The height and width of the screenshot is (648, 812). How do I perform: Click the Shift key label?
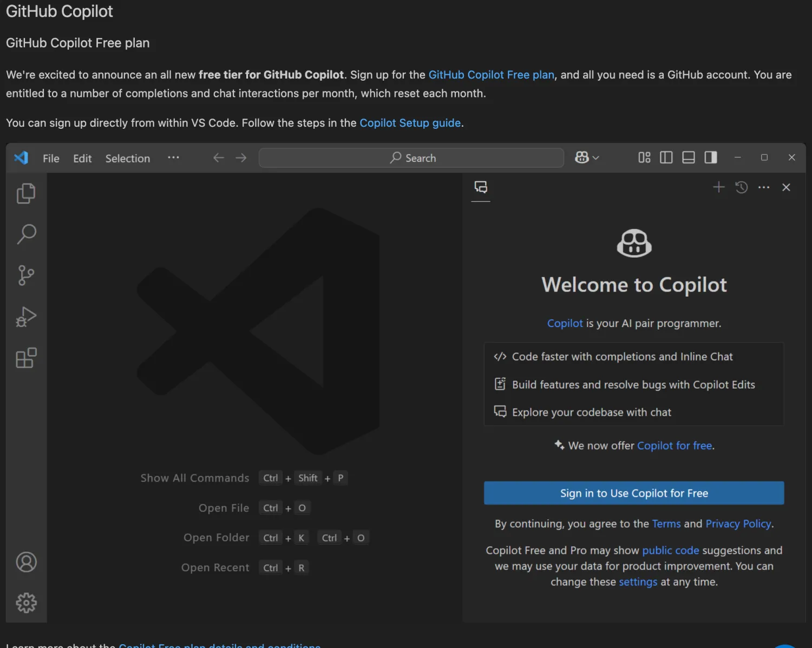point(308,478)
